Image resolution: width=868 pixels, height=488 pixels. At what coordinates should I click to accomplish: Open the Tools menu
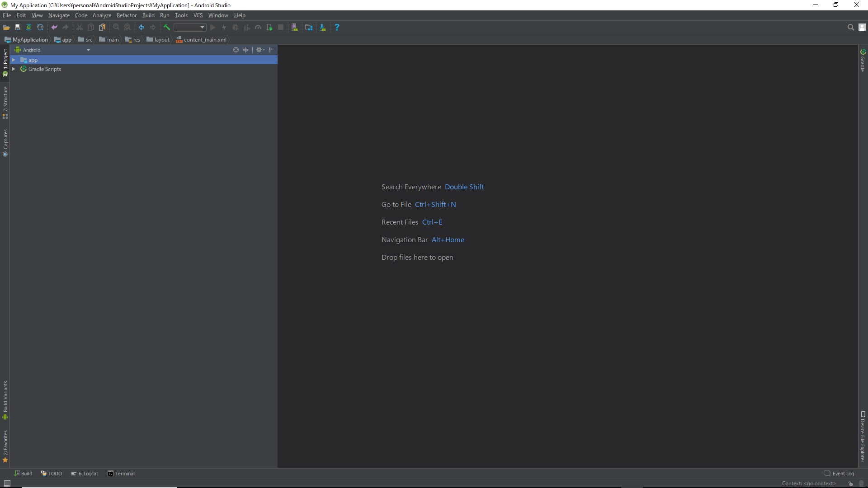[181, 15]
